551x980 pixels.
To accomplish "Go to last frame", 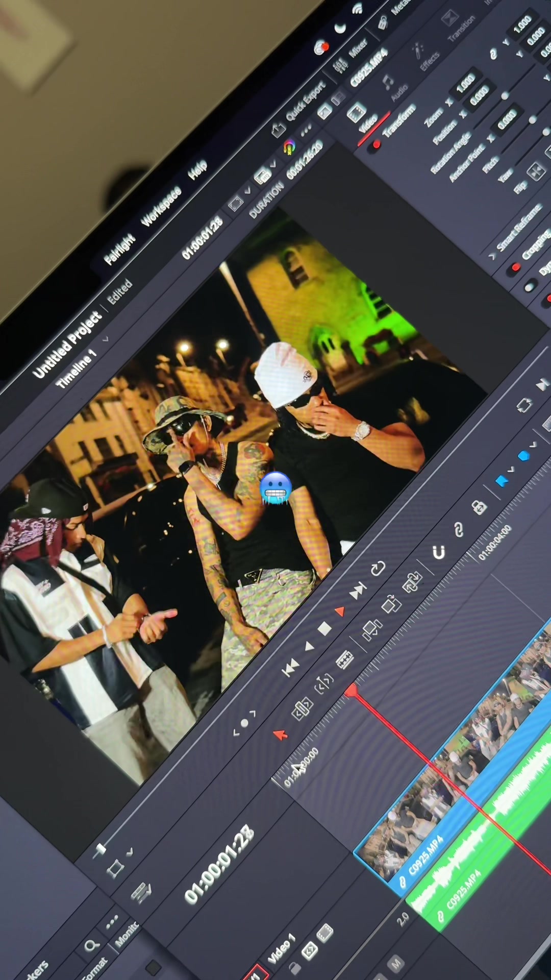I will coord(358,591).
